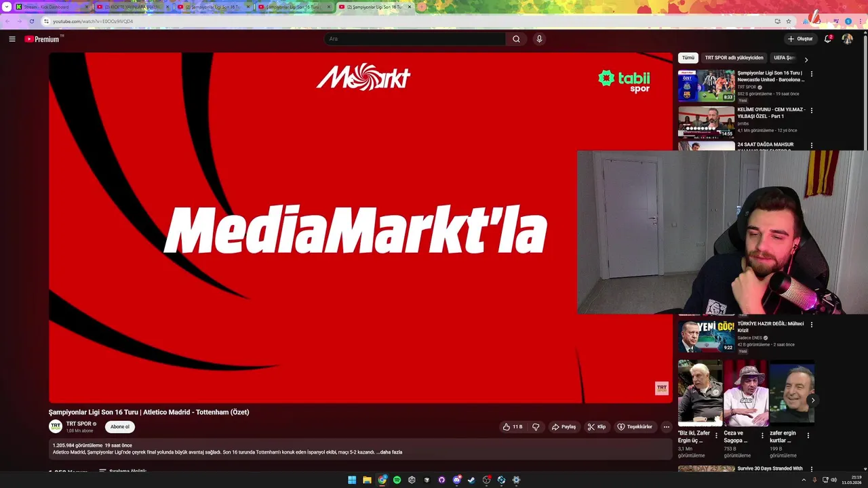Expand description with ...daha fazla
868x488 pixels.
click(389, 452)
